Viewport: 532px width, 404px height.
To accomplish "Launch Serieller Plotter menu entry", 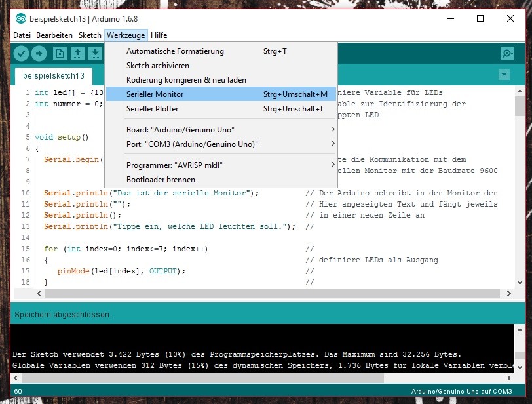I will click(221, 109).
